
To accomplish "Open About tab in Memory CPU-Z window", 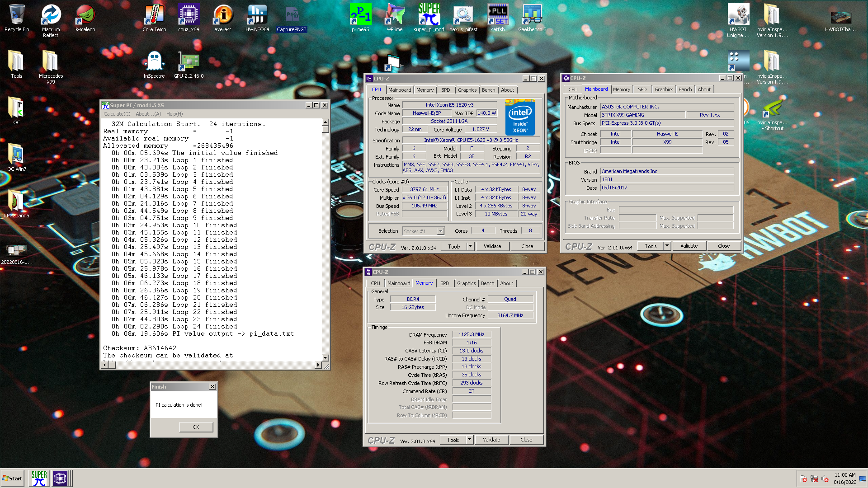I will click(506, 283).
